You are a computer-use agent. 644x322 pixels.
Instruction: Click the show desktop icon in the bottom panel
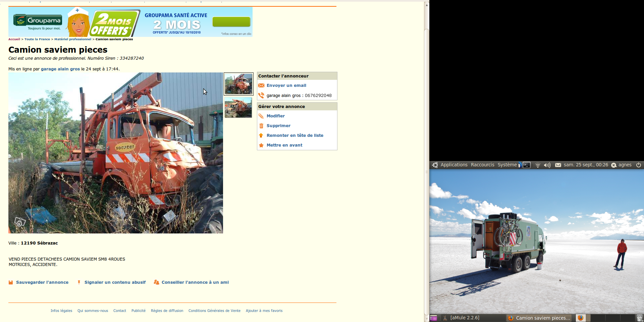pyautogui.click(x=433, y=318)
